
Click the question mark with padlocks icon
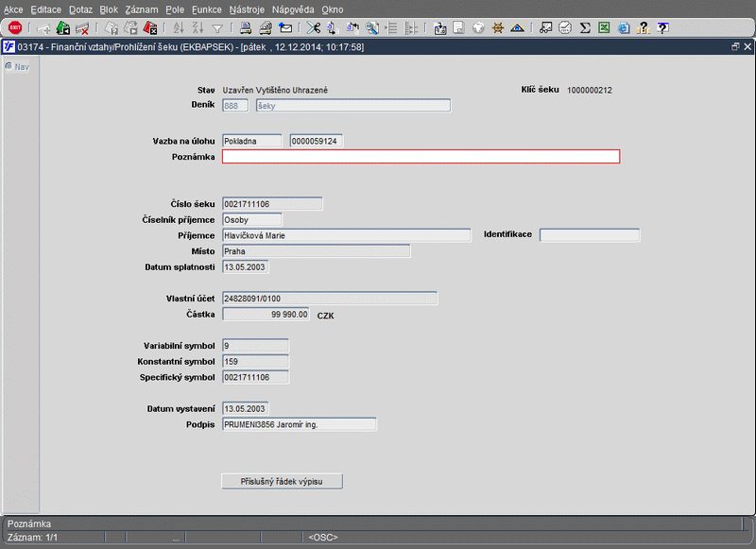click(x=644, y=28)
